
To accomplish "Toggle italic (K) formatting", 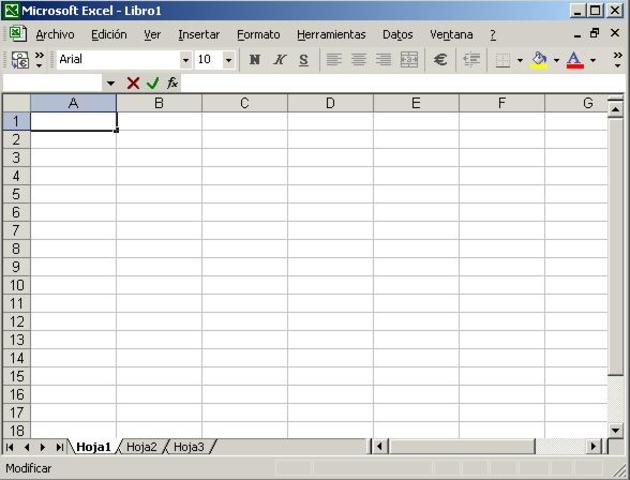I will tap(279, 60).
